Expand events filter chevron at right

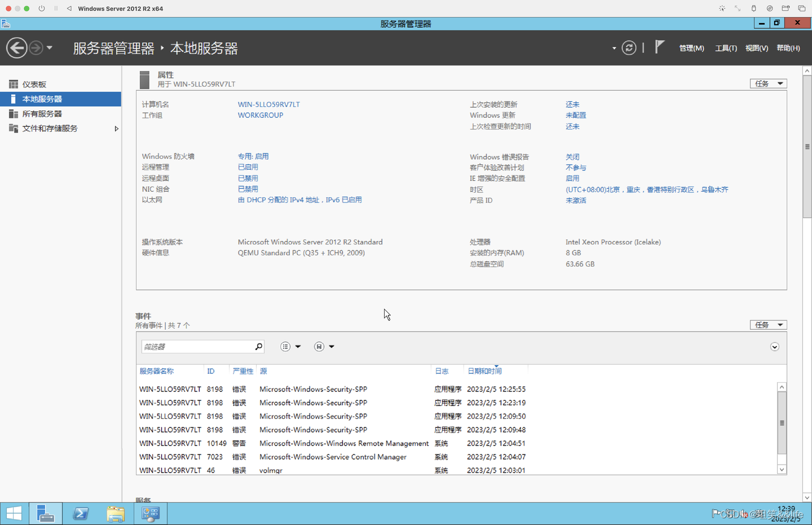[x=775, y=347]
